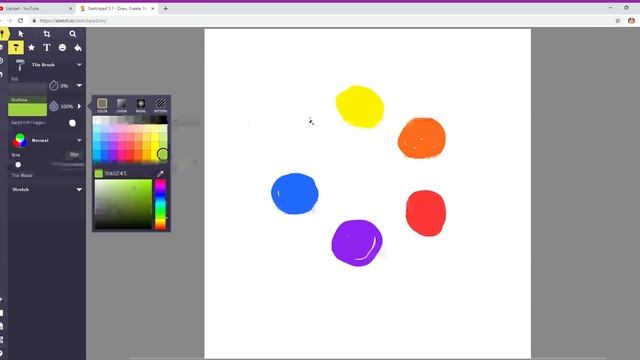Click the rainbow hue slider strip
This screenshot has width=640, height=360.
pyautogui.click(x=160, y=204)
